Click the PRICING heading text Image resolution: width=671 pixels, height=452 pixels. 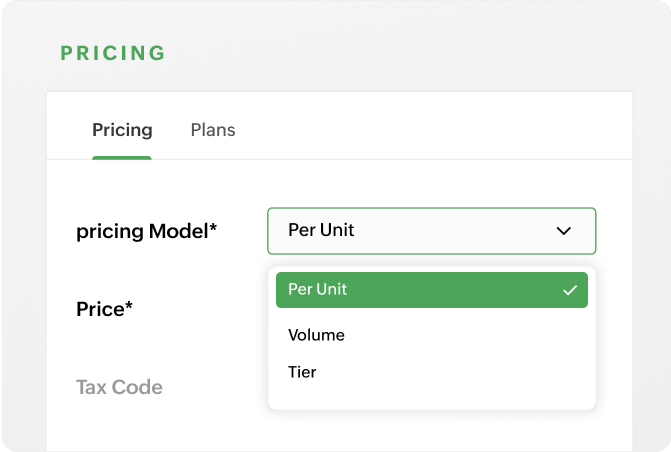pyautogui.click(x=113, y=53)
